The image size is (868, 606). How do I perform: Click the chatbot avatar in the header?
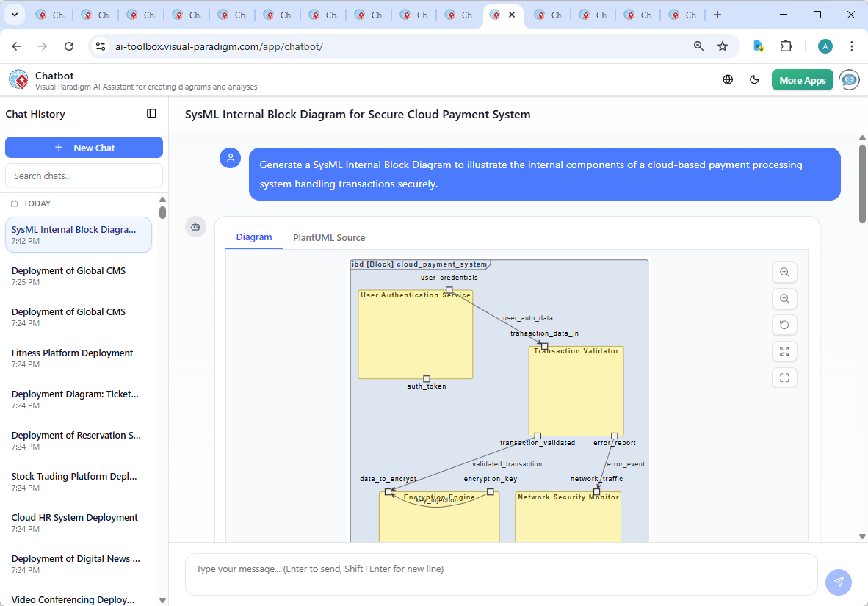click(x=850, y=79)
